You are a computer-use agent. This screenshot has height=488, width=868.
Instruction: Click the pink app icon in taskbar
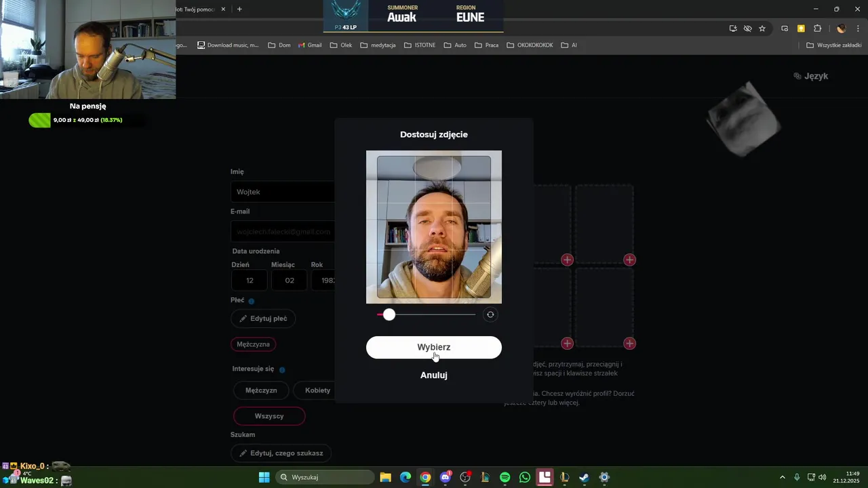point(545,477)
